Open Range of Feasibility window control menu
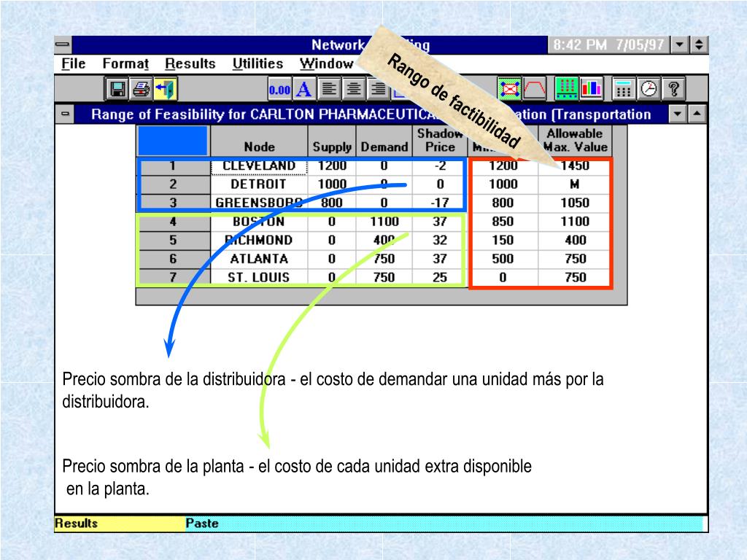This screenshot has height=560, width=747. coord(65,114)
